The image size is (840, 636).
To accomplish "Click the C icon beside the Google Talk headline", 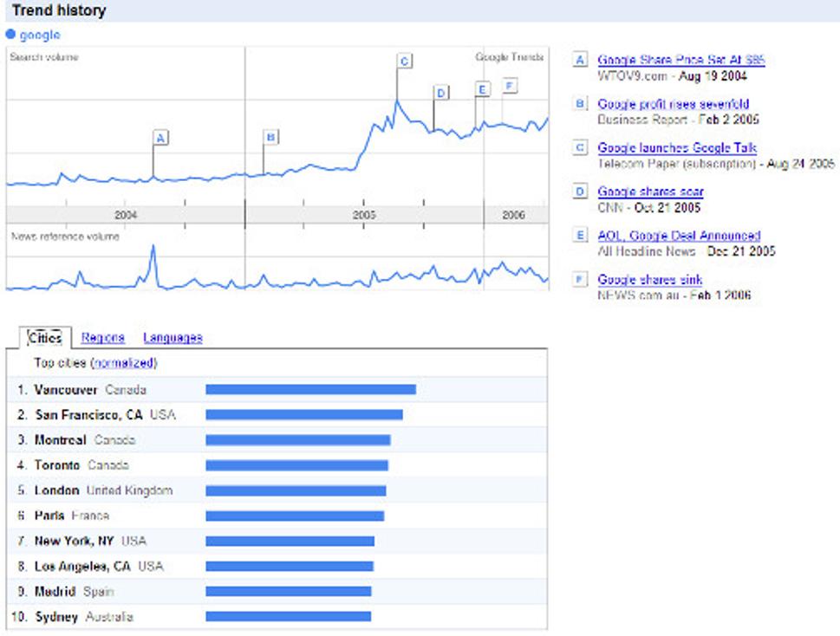I will (x=580, y=147).
